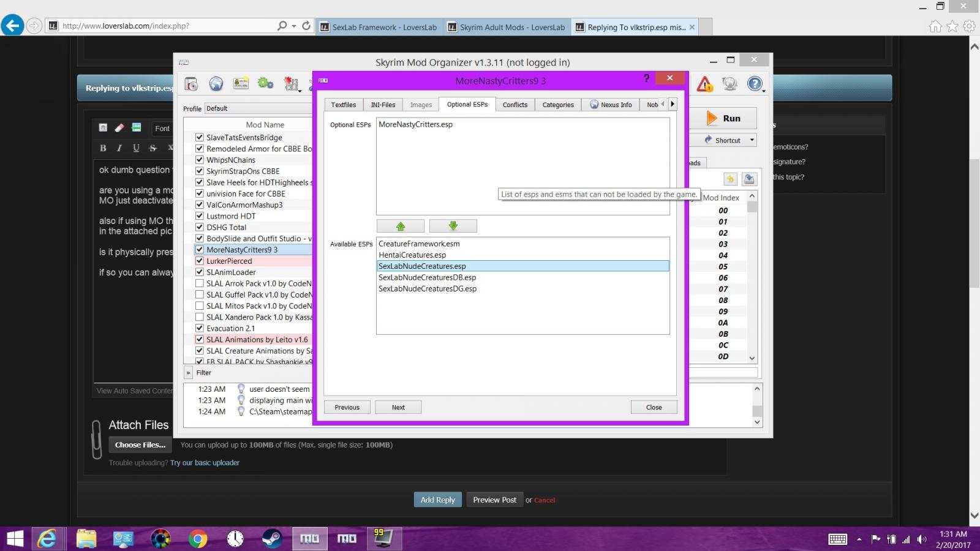The image size is (980, 551).
Task: Open the blue Help question-mark icon
Action: coord(755,84)
